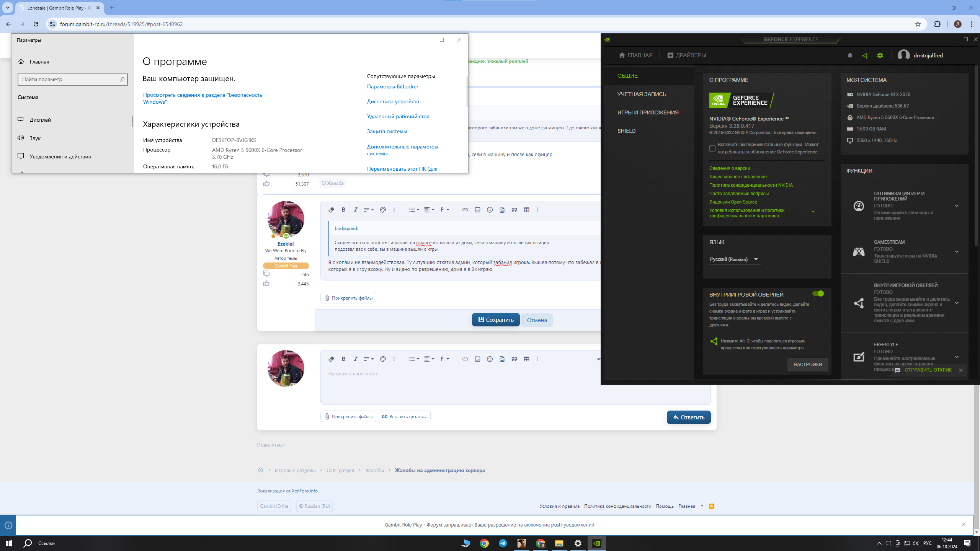Open text color palette in edit toolbar
980x551 pixels.
coord(382,210)
